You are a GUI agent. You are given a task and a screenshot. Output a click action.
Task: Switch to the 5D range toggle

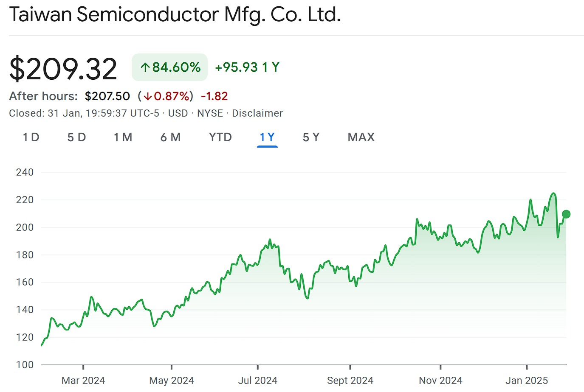click(76, 137)
